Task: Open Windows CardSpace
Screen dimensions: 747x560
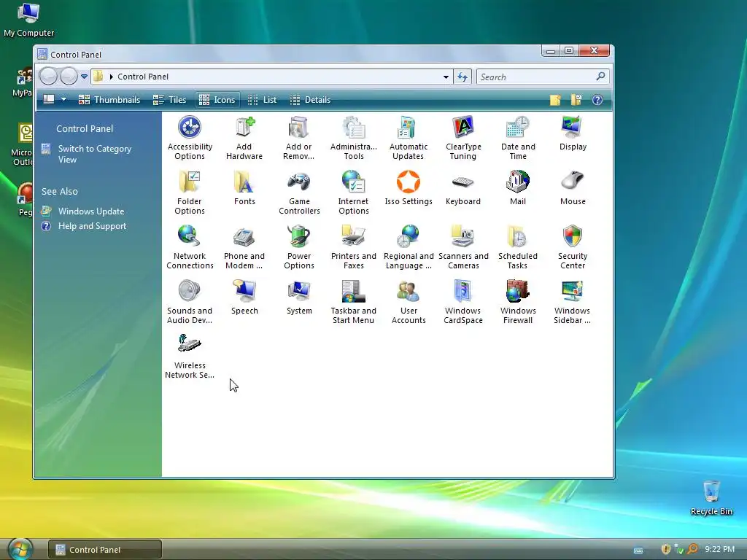Action: [x=463, y=303]
